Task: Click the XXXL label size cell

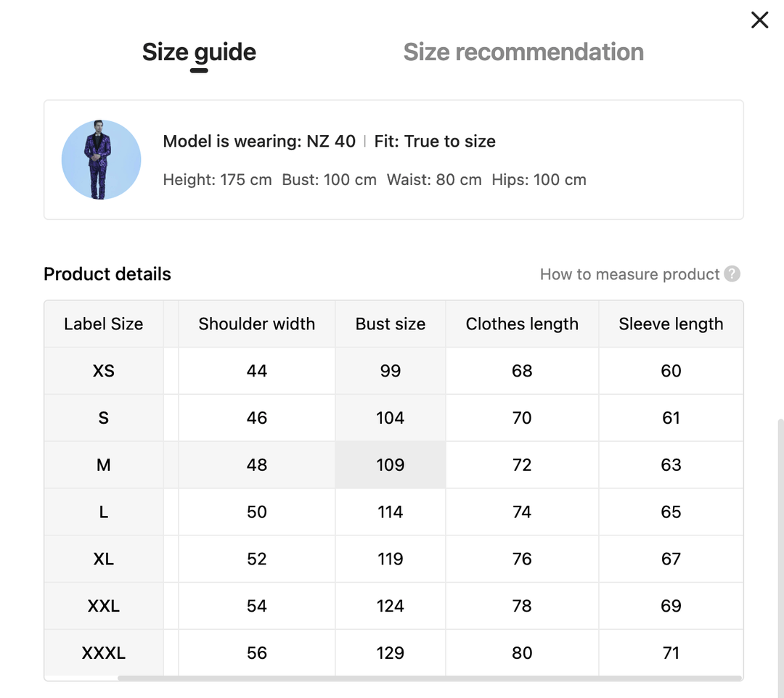Action: 104,653
